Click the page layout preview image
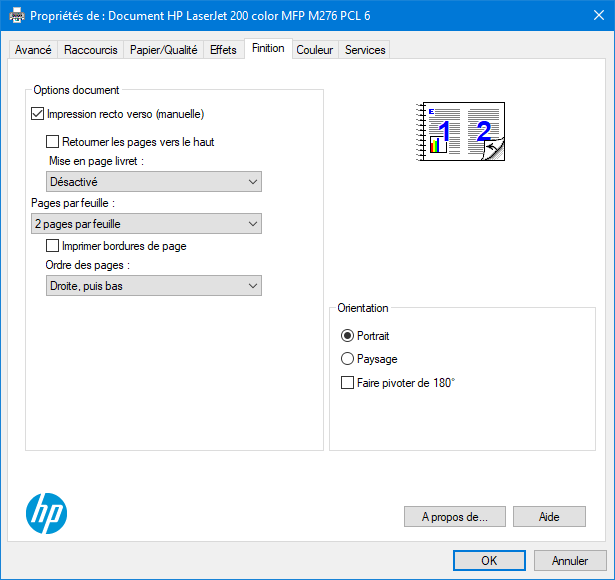 pos(461,131)
